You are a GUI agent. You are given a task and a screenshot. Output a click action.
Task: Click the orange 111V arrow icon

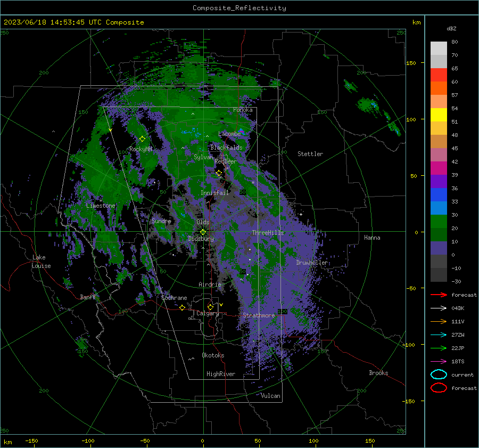pyautogui.click(x=439, y=321)
